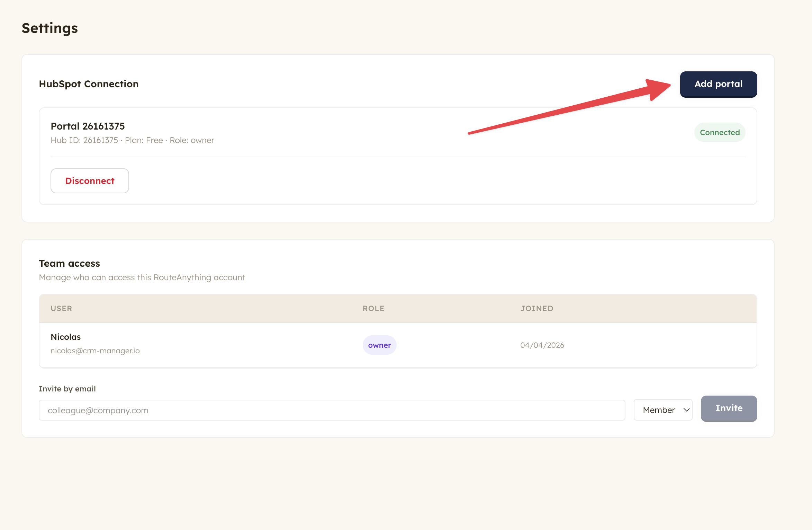
Task: Click the ROLE column header
Action: pyautogui.click(x=373, y=308)
